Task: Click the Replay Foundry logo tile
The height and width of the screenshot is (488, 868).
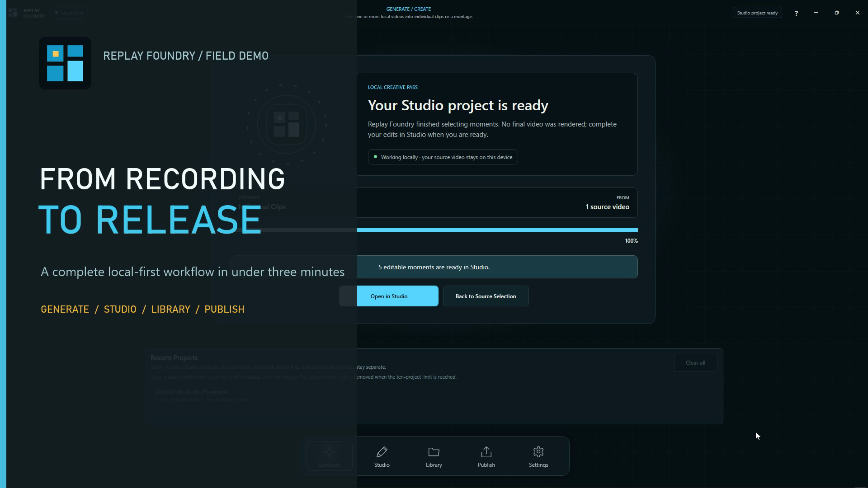Action: (65, 63)
